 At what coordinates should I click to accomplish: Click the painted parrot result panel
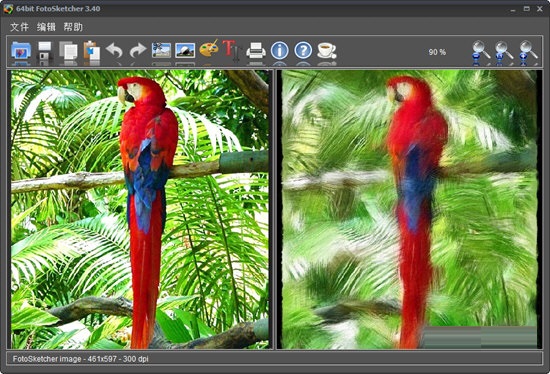[x=409, y=209]
